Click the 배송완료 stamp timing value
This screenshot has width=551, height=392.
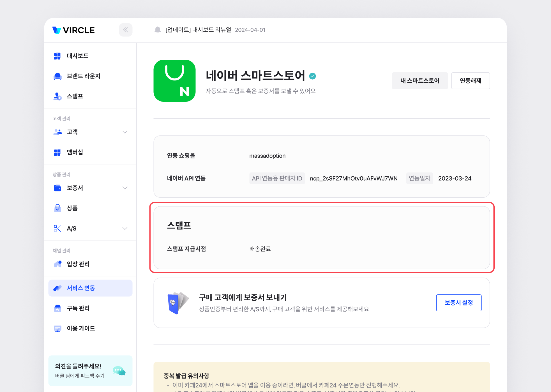[x=260, y=249]
